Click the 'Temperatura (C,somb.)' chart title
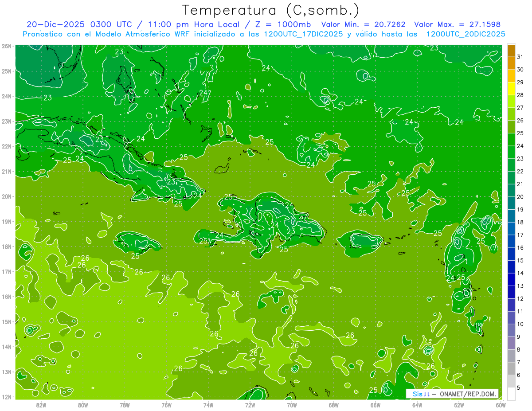 click(271, 10)
